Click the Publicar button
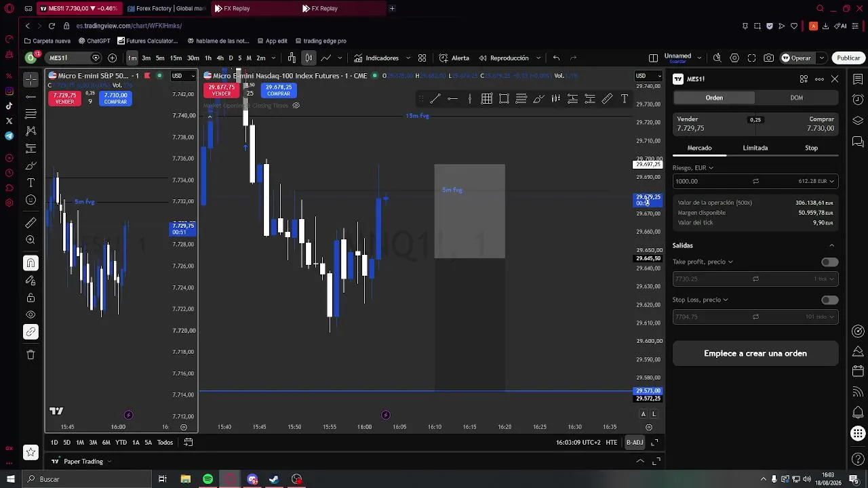 [x=848, y=58]
